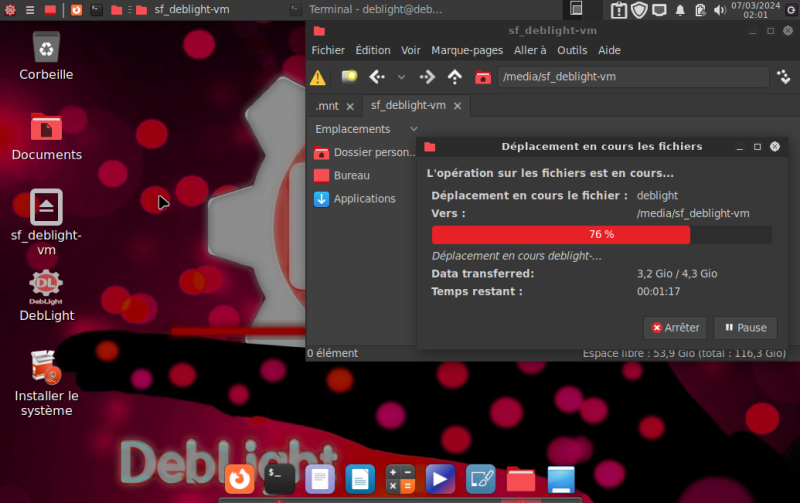Click the /media/sf_deblight-vm path field
This screenshot has height=503, width=800.
[x=633, y=77]
